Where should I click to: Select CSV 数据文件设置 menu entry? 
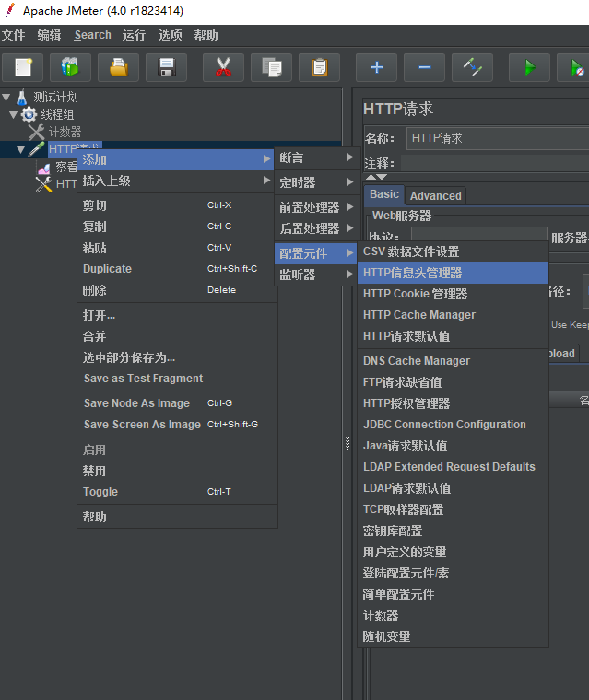[453, 251]
